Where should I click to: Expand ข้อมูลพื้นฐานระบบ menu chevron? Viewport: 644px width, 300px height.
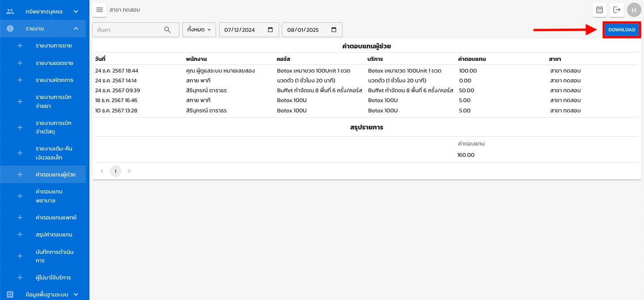point(76,295)
